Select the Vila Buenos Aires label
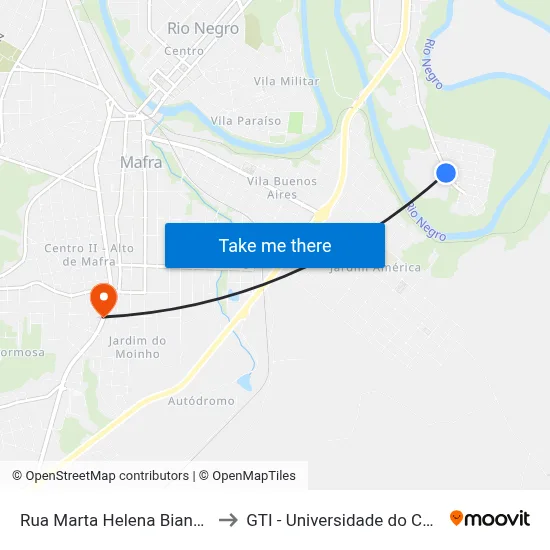This screenshot has width=550, height=550. click(x=282, y=188)
